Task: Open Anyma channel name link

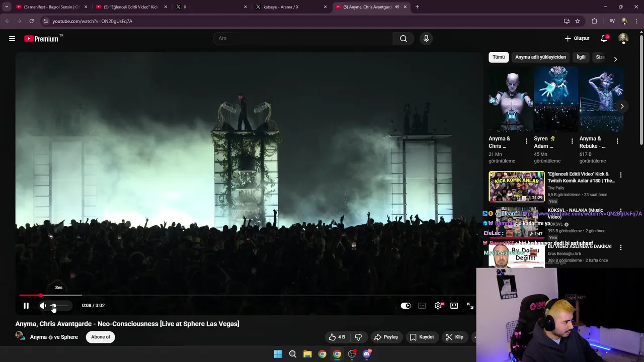Action: tap(38, 337)
